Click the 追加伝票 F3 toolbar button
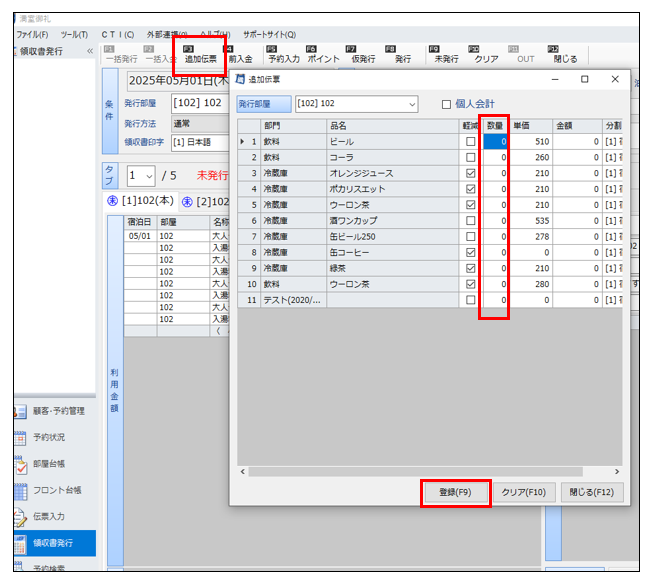 pyautogui.click(x=200, y=54)
